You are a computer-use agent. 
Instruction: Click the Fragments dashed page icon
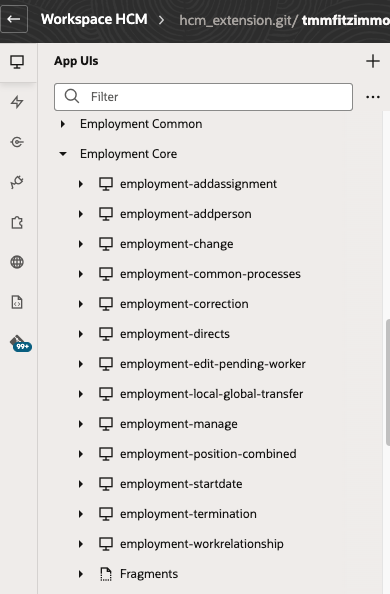[x=106, y=574]
